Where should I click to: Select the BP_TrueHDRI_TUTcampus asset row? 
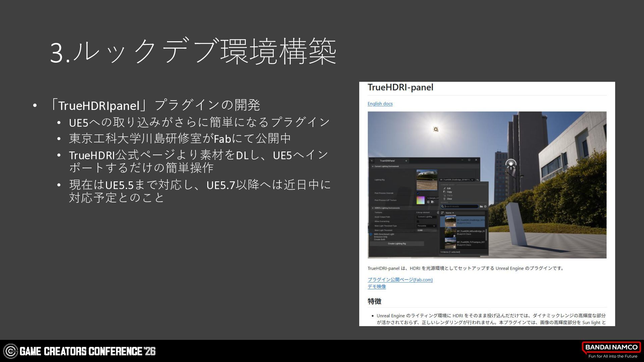[463, 243]
